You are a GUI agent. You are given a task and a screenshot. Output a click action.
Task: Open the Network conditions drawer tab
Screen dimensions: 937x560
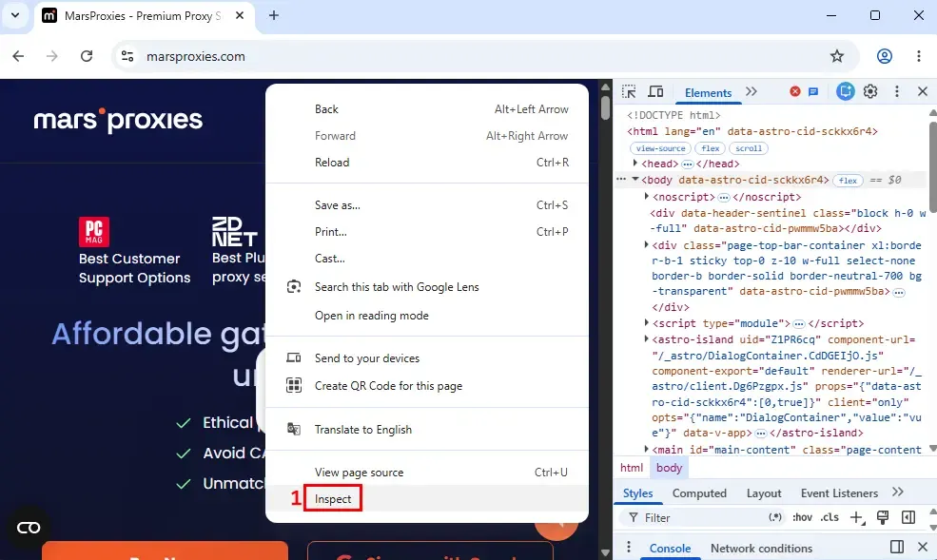761,548
